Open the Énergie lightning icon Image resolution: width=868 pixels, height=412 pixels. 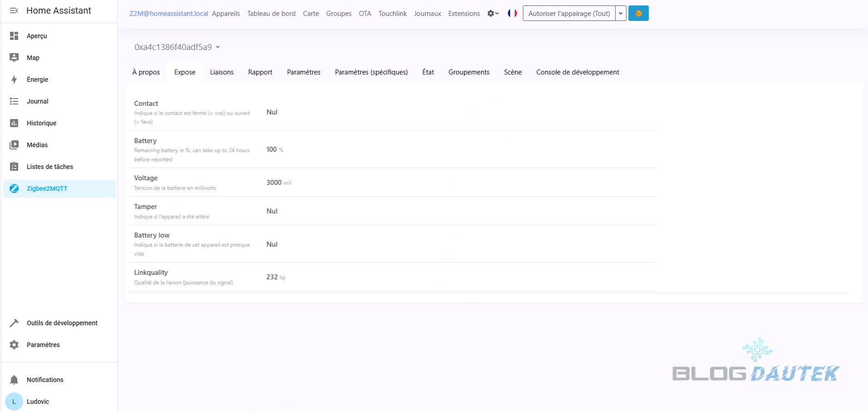[x=14, y=79]
